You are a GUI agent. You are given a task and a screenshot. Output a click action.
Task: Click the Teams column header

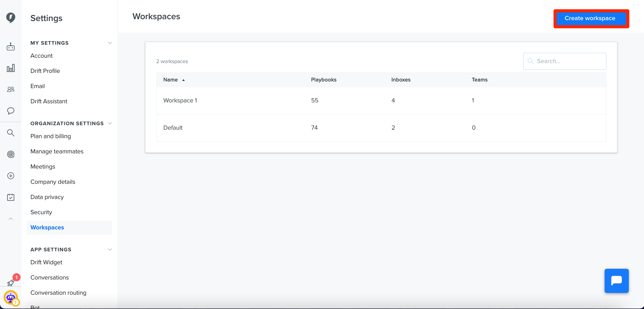(479, 80)
